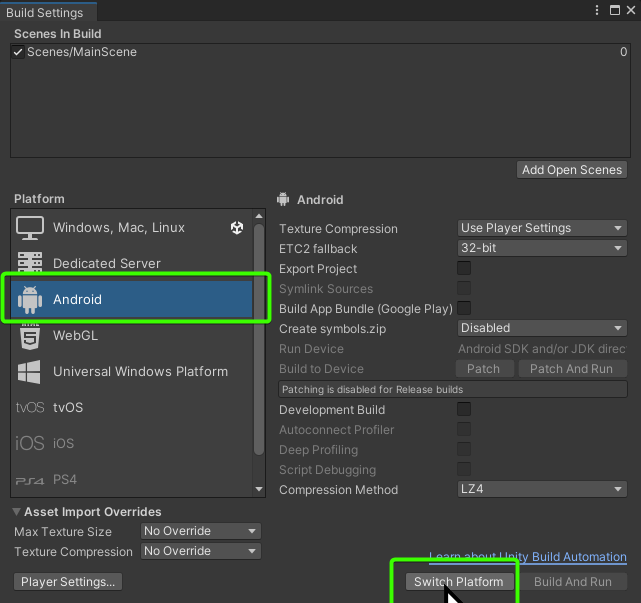Close the Build Settings window

click(x=631, y=10)
